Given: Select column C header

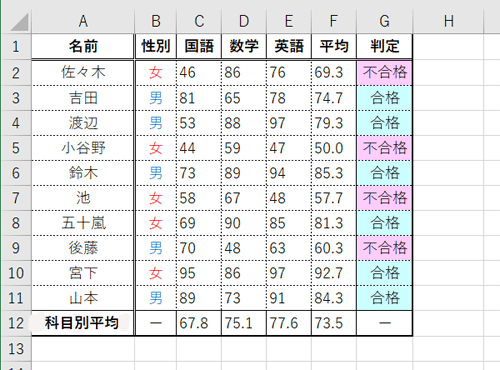Looking at the screenshot, I should coord(199,22).
